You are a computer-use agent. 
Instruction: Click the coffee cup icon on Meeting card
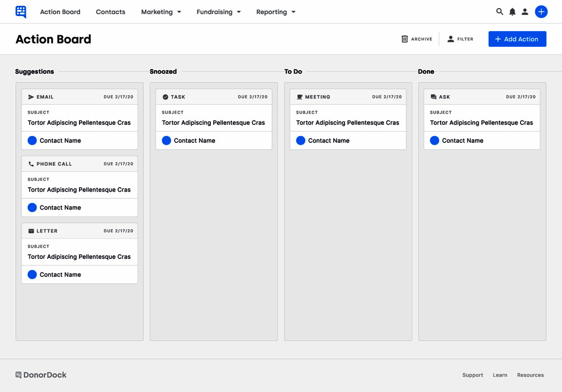pos(300,97)
